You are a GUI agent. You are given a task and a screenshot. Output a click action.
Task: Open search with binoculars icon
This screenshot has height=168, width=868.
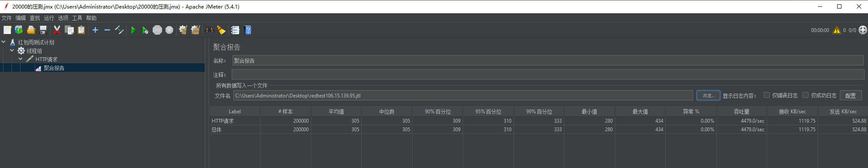coord(210,30)
